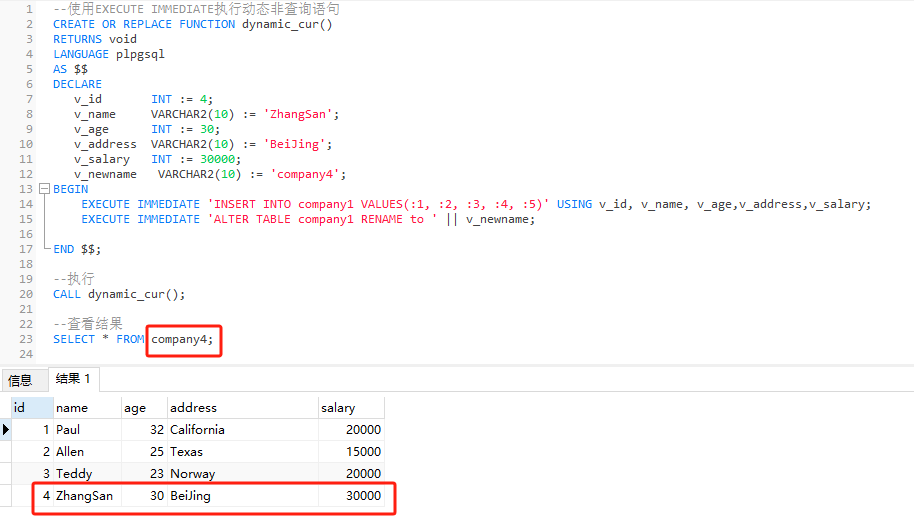Click the ALTER TABLE company1 string on line 15
This screenshot has height=517, width=914.
click(x=322, y=219)
